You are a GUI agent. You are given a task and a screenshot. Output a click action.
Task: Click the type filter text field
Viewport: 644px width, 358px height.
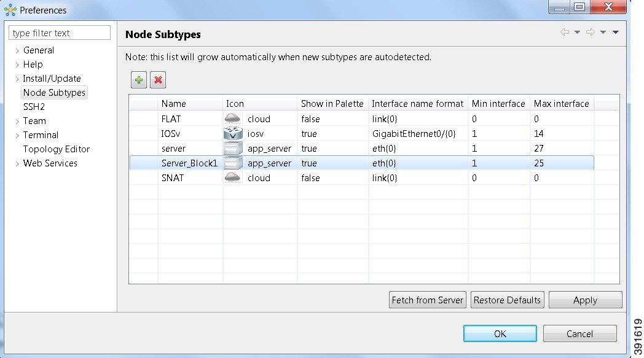[x=59, y=32]
